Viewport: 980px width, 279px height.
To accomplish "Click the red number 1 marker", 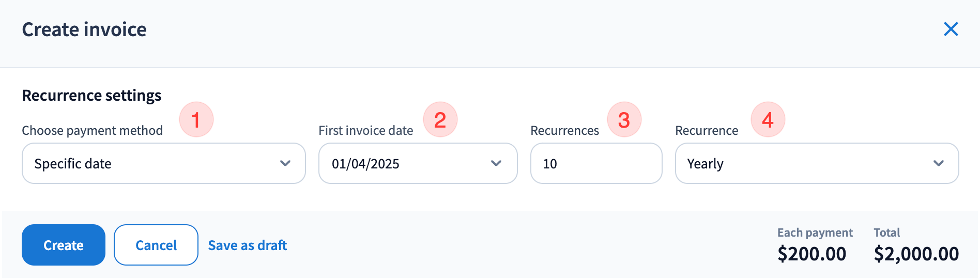I will pyautogui.click(x=196, y=120).
